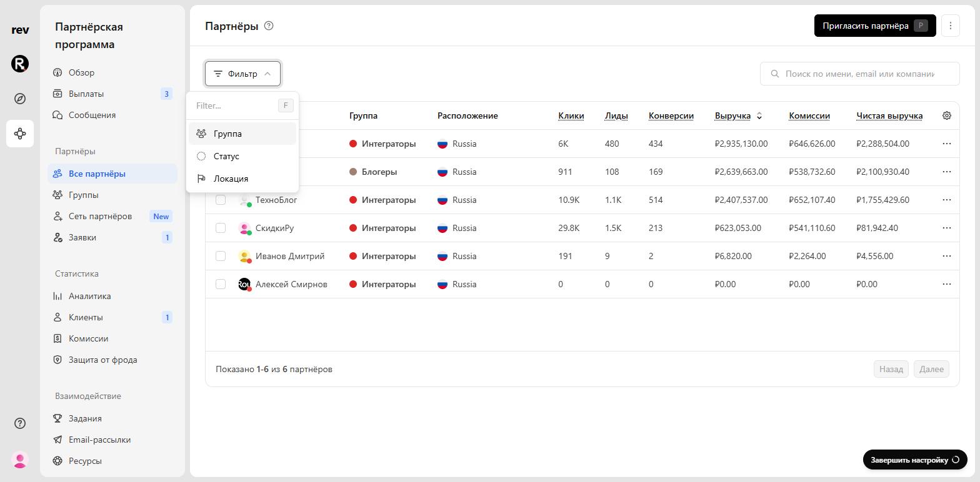Open the three-dot menu beside Пригласить партнёра
980x482 pixels.
coord(950,26)
